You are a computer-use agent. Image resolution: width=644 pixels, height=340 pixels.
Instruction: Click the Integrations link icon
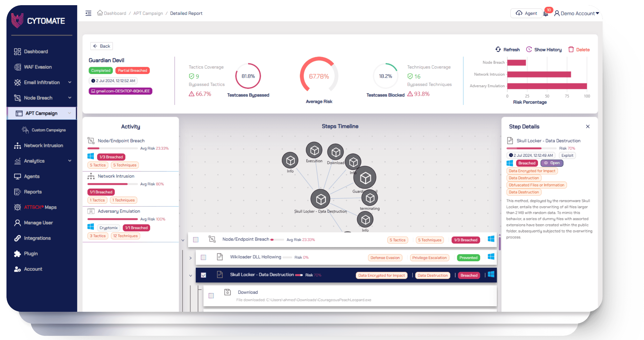pos(17,238)
